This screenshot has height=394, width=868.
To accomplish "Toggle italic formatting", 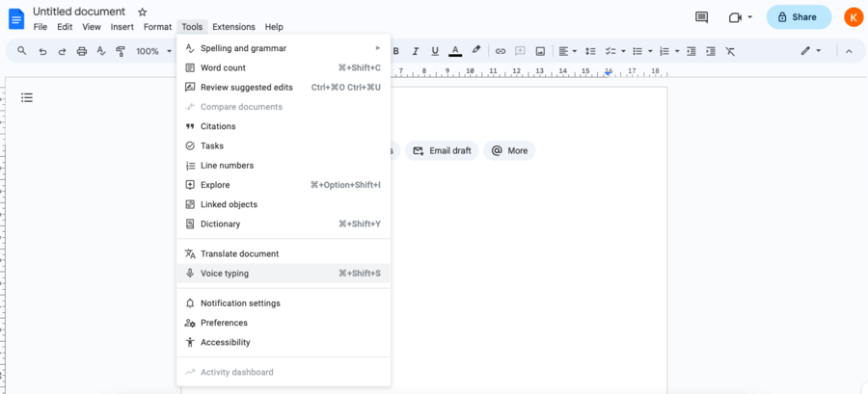I will [415, 51].
